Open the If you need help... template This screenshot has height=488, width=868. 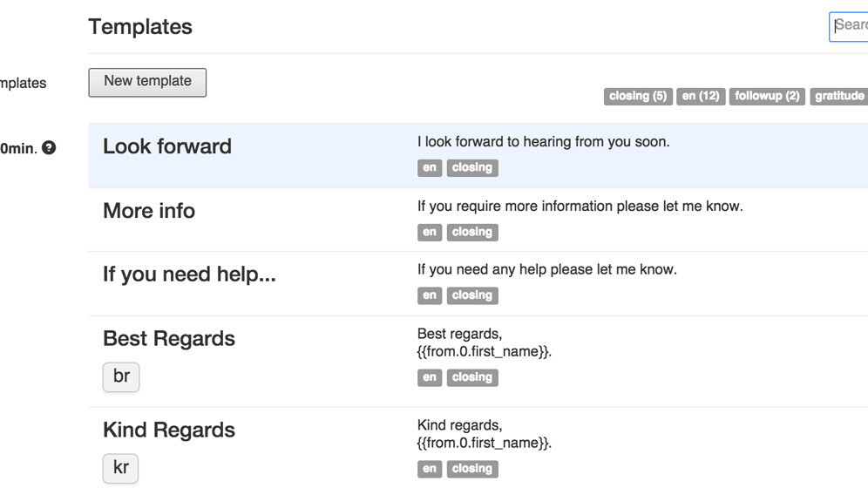coord(189,274)
